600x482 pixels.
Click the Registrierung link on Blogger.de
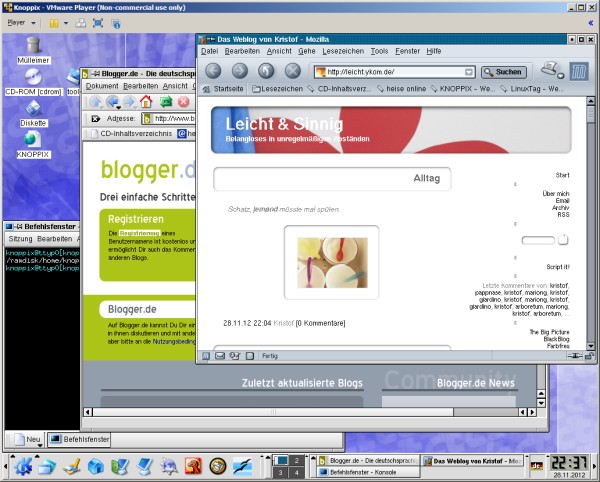coord(139,233)
